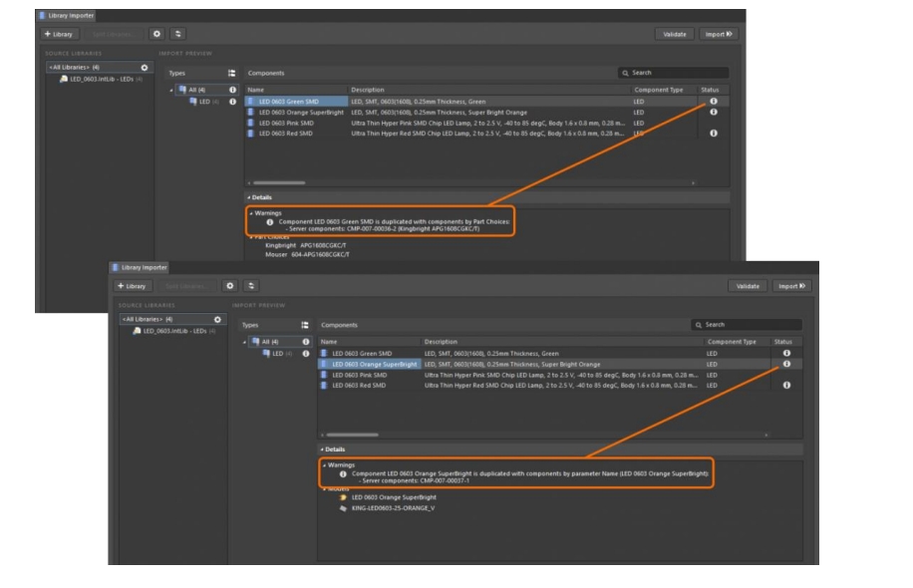This screenshot has height=588, width=913.
Task: Add a library in front Library Importer window
Action: 133,286
